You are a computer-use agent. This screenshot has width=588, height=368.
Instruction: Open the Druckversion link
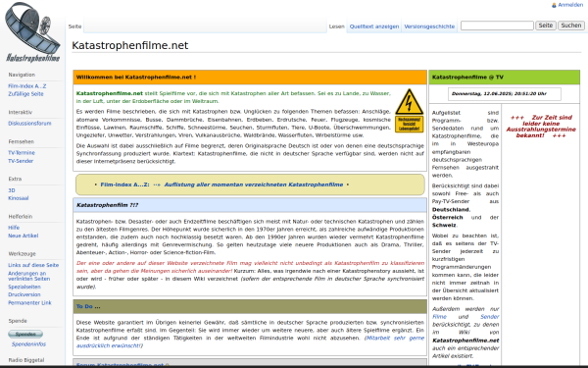[24, 294]
